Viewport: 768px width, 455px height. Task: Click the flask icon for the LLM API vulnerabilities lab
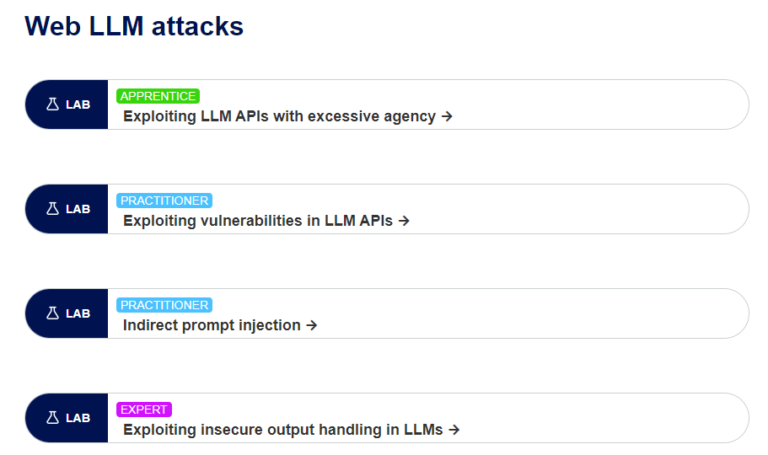pyautogui.click(x=52, y=209)
